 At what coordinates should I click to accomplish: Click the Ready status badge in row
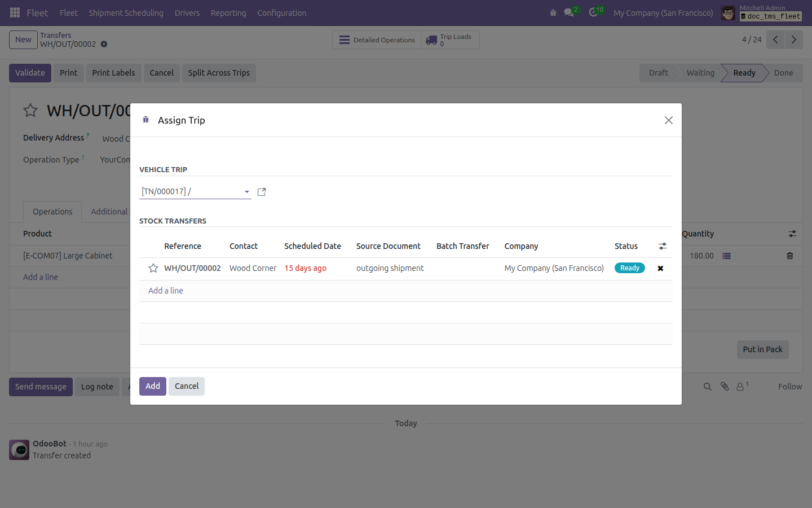point(630,268)
